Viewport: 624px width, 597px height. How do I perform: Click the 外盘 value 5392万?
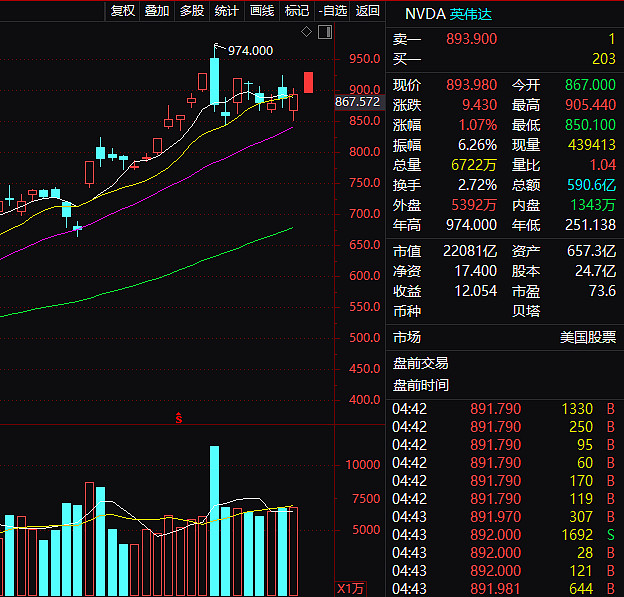pyautogui.click(x=474, y=205)
